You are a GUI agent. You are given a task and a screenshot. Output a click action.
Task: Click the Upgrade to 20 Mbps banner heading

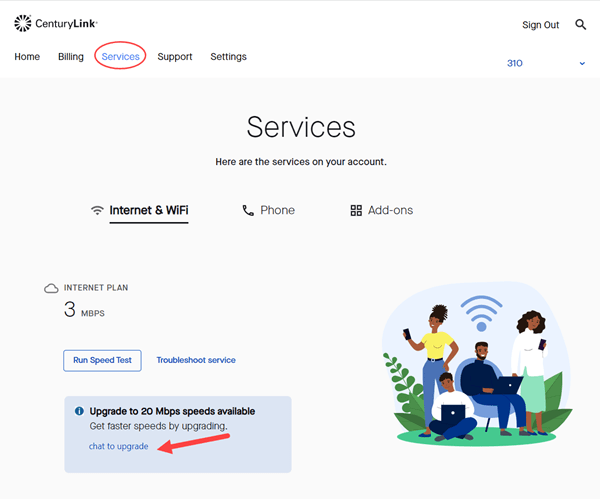point(172,411)
